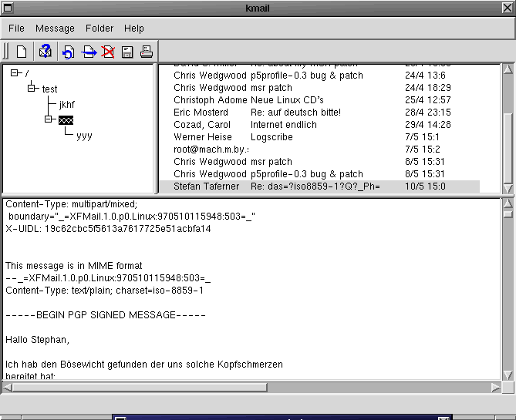The height and width of the screenshot is (420, 516).
Task: Click the Ich hab den Bösewicht line
Action: tap(144, 365)
